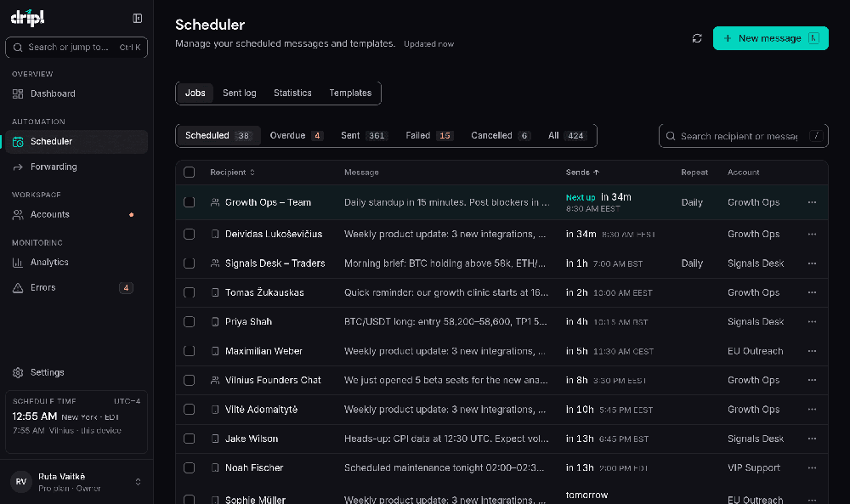Switch to the Templates tab
The image size is (850, 504).
click(351, 93)
